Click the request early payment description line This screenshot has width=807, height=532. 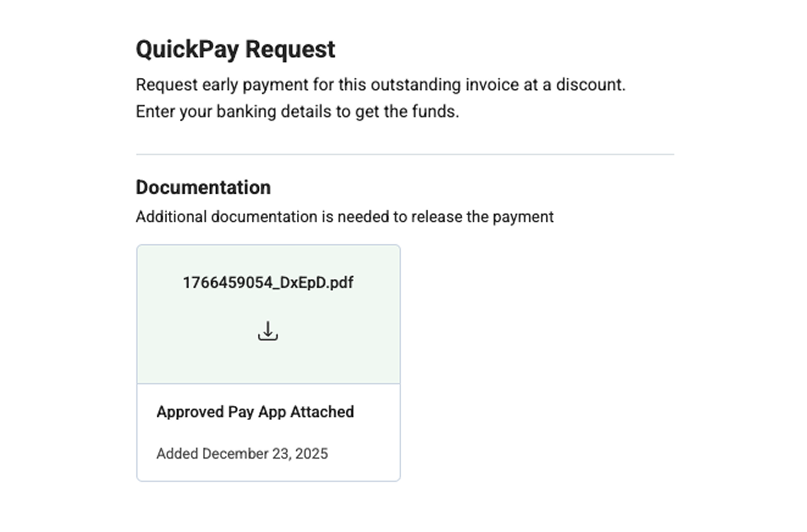tap(380, 85)
